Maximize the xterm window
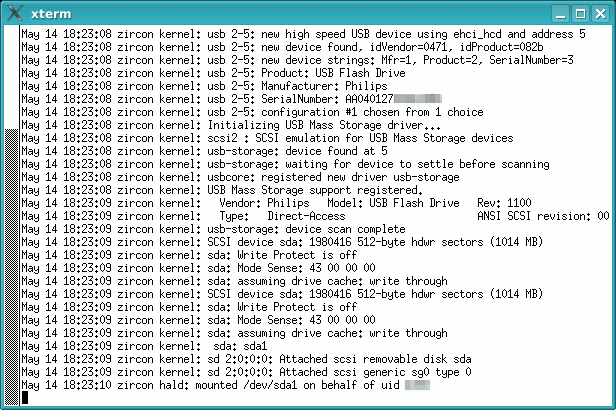The image size is (616, 410). (x=579, y=13)
